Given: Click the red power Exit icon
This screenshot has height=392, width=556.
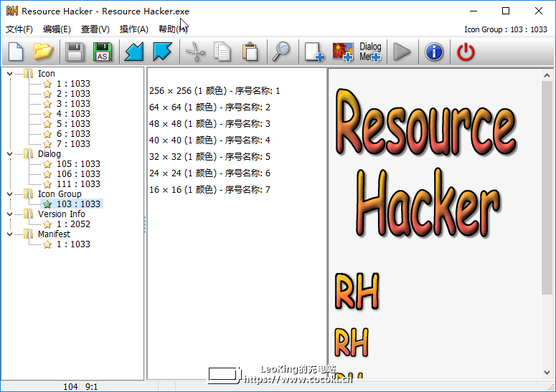Looking at the screenshot, I should point(466,52).
